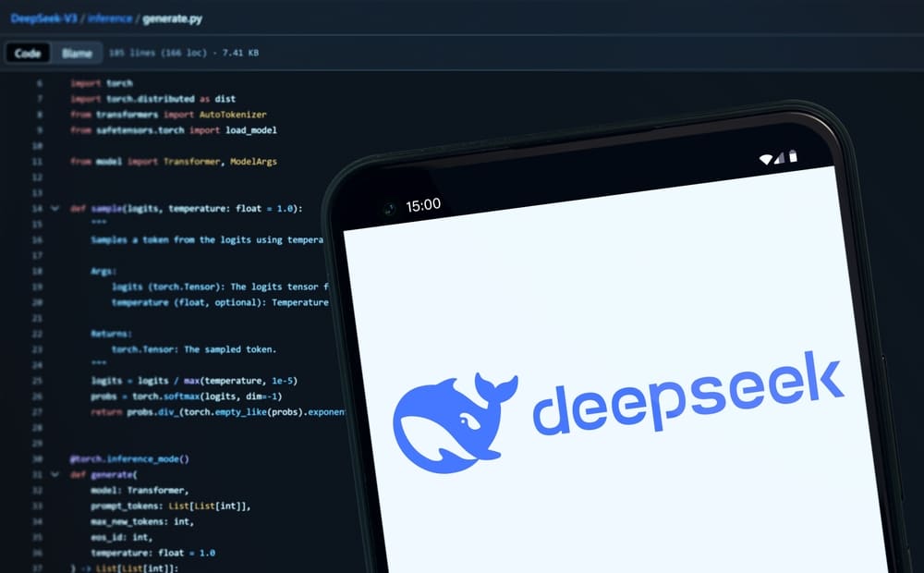Click the load_model import text
Image resolution: width=924 pixels, height=573 pixels.
(251, 129)
